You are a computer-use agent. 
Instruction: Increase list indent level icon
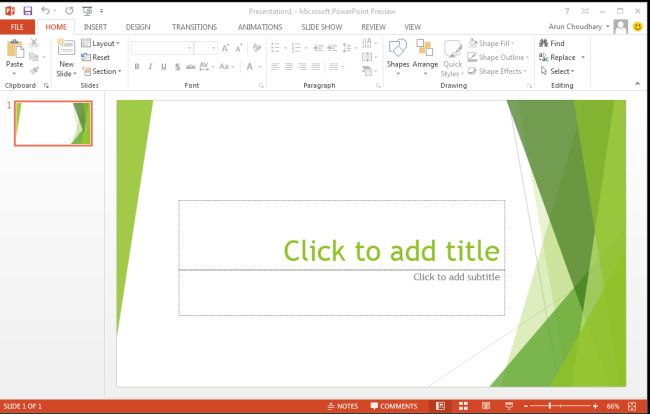(332, 48)
